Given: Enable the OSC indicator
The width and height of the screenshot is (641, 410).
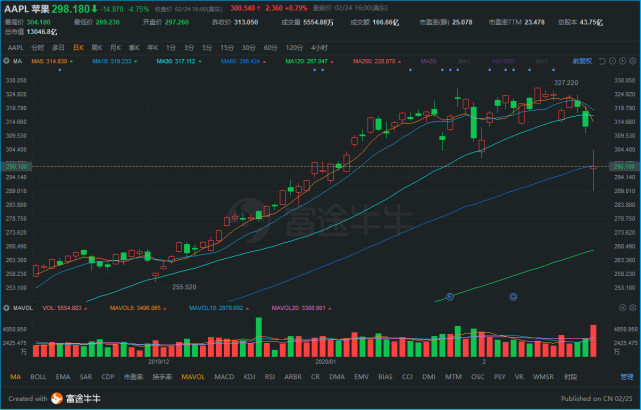Looking at the screenshot, I should (478, 377).
